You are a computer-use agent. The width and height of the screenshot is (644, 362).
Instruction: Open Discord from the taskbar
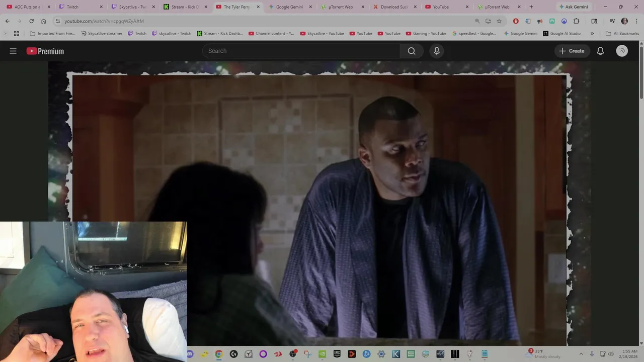point(190,354)
